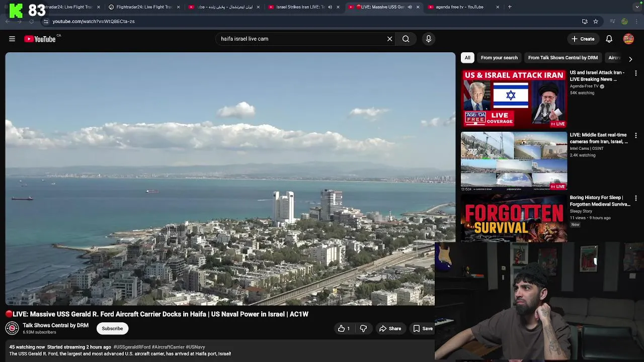
Task: Open the #USNavy hashtag
Action: pos(195,347)
